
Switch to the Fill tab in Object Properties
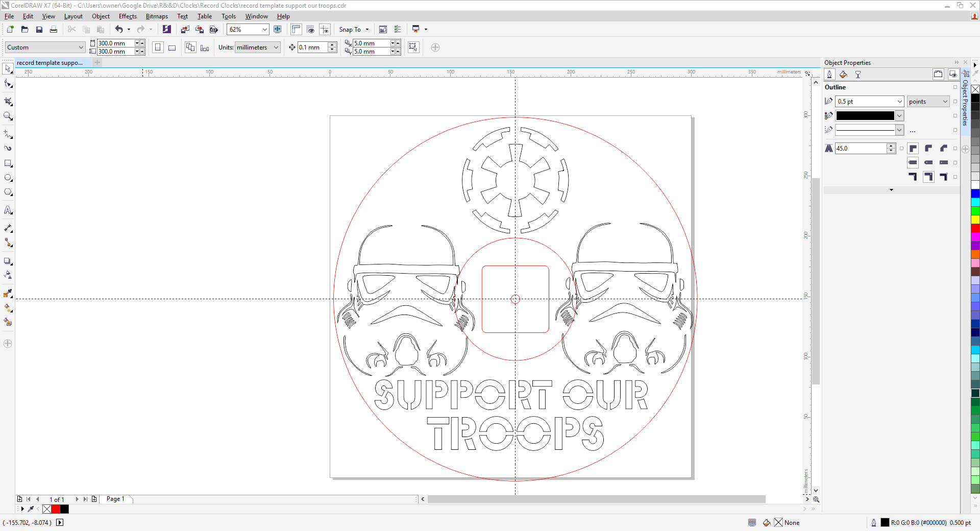click(x=844, y=75)
